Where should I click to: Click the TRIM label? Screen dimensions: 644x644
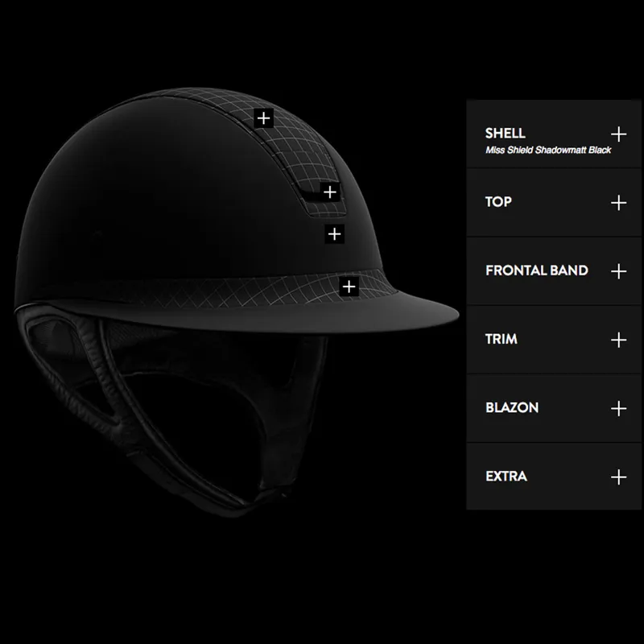[501, 340]
